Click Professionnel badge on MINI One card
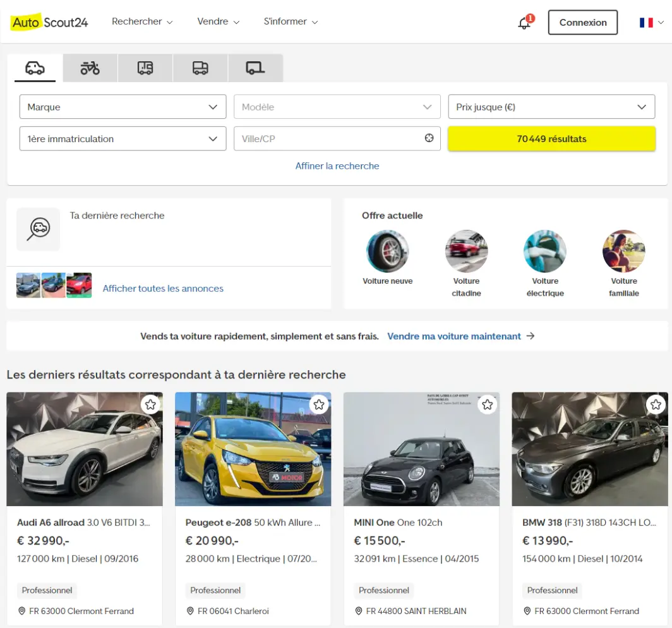This screenshot has height=628, width=672. pos(384,590)
